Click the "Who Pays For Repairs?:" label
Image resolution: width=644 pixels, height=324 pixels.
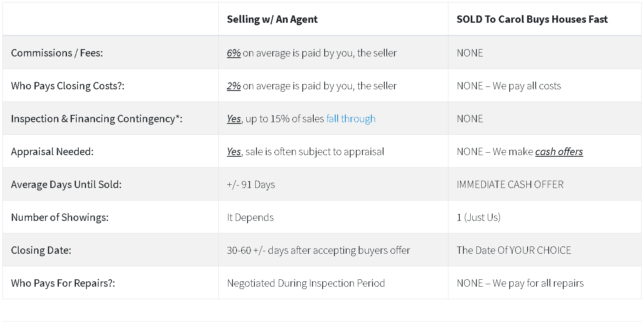tap(63, 283)
